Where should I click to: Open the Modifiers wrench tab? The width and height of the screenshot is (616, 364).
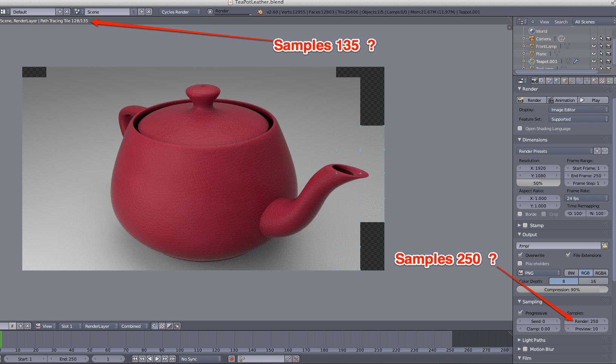coord(579,81)
